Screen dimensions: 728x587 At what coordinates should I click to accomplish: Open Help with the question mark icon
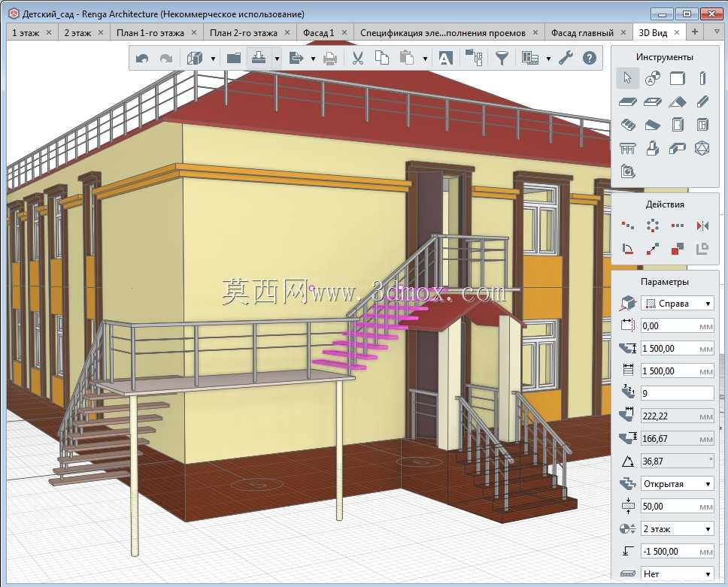589,58
